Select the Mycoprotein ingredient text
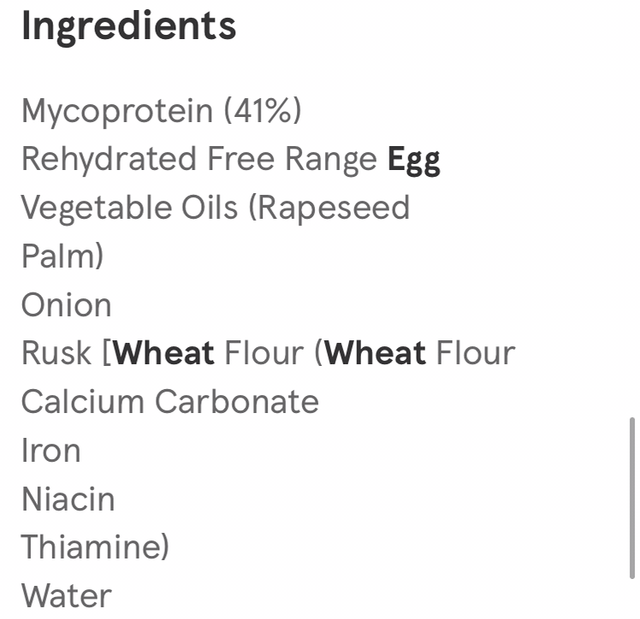The height and width of the screenshot is (619, 640). pyautogui.click(x=117, y=111)
